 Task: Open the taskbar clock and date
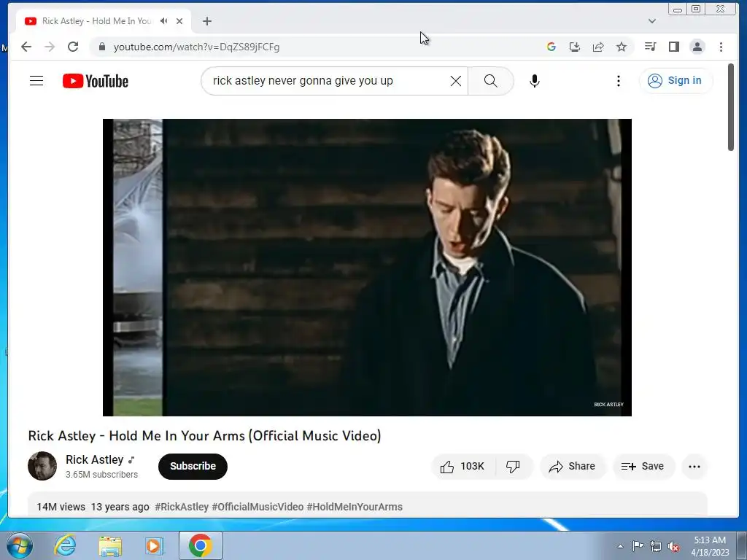(710, 546)
